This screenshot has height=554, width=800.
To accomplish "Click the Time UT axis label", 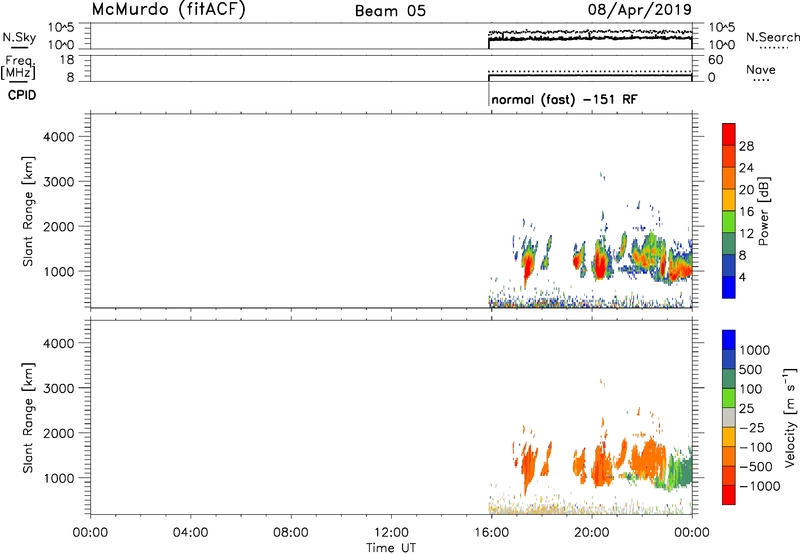I will tap(391, 548).
